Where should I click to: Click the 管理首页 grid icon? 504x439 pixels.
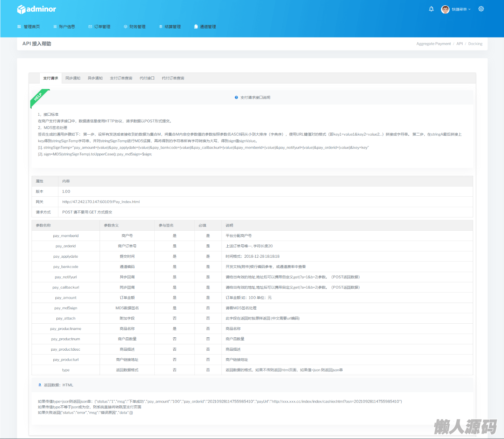click(x=19, y=27)
